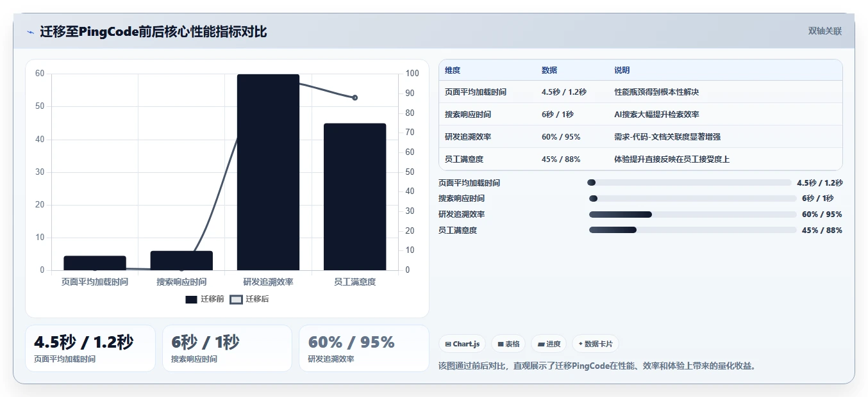The height and width of the screenshot is (397, 868).
Task: Click the lightning icon beside the title
Action: [31, 32]
